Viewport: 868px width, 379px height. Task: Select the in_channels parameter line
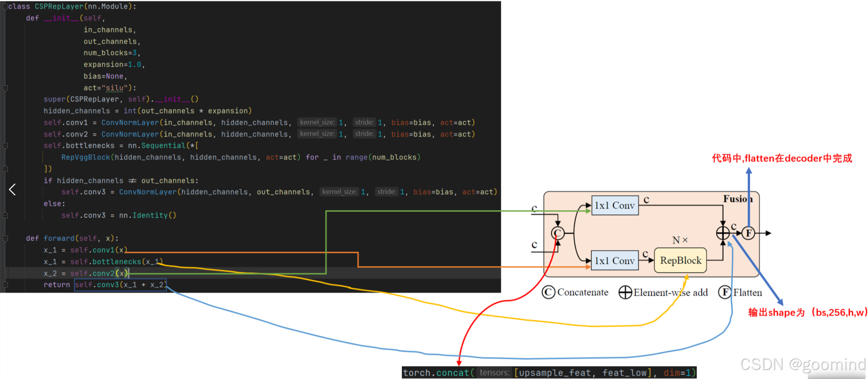110,30
